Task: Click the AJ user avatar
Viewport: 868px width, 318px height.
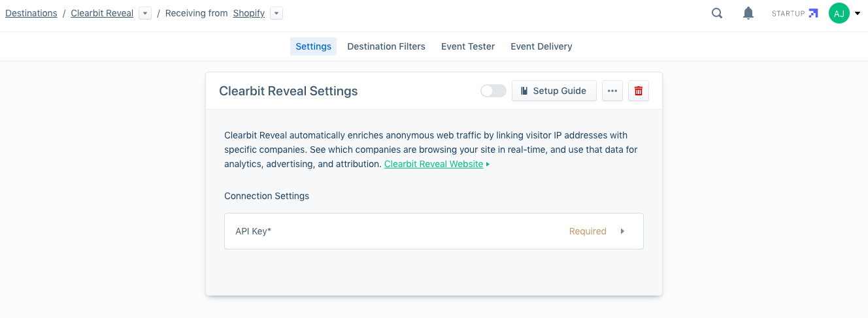Action: [839, 13]
